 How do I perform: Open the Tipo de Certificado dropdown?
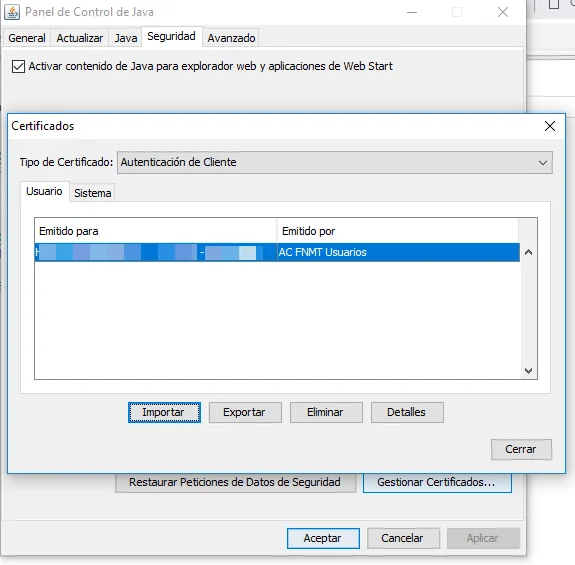tap(334, 162)
